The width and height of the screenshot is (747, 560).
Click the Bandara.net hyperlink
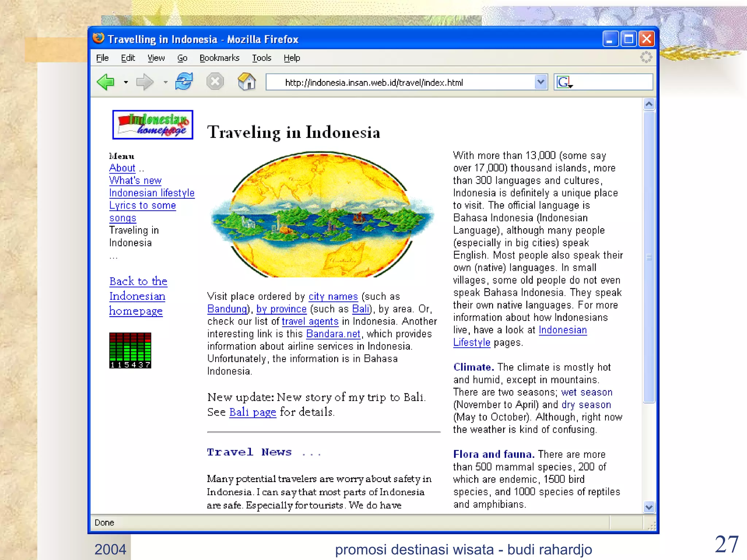click(x=333, y=334)
